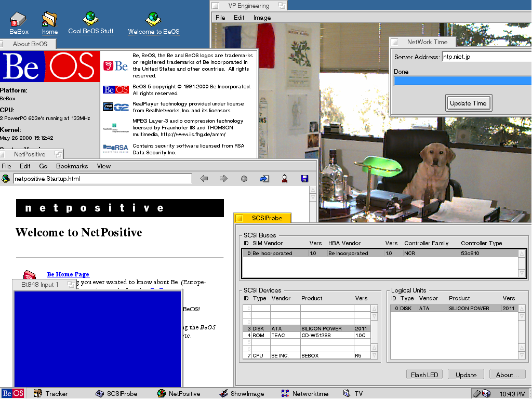Click the mail tray icon in the Deskbar

[486, 394]
